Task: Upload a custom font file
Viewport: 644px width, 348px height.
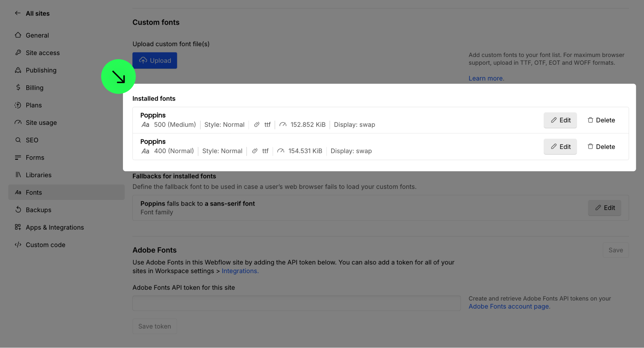Action: [x=155, y=60]
